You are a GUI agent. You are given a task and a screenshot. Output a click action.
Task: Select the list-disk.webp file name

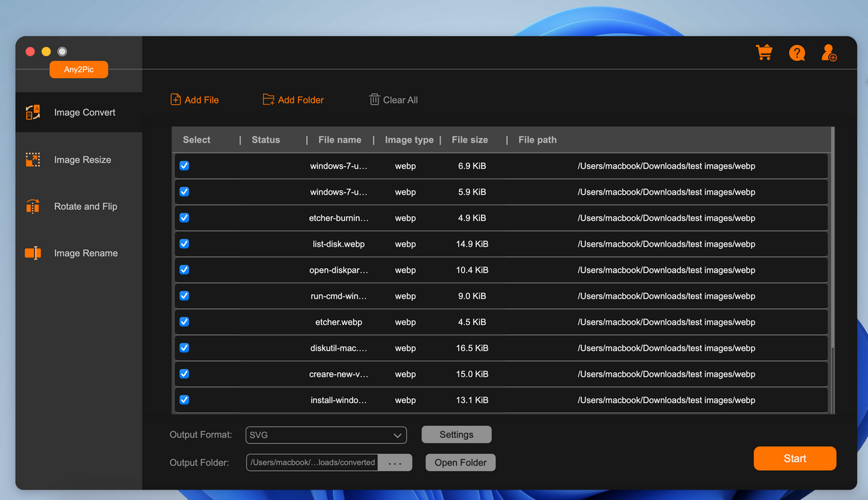[x=338, y=244]
